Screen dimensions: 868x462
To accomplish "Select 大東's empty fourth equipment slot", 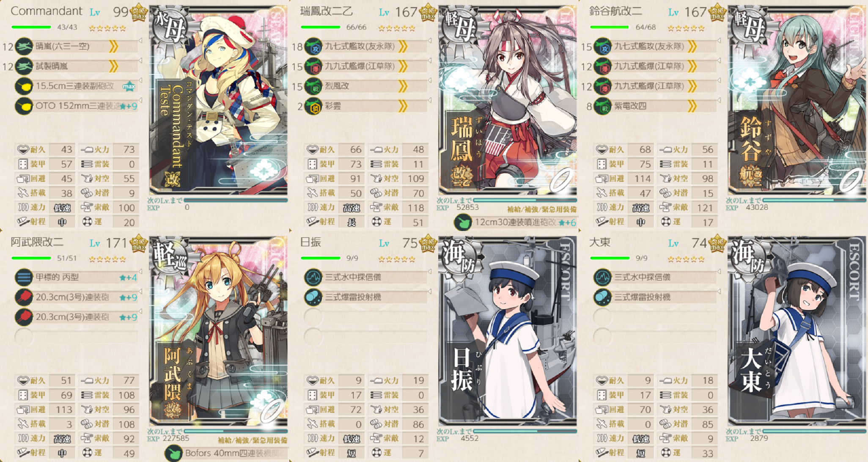I will [655, 337].
